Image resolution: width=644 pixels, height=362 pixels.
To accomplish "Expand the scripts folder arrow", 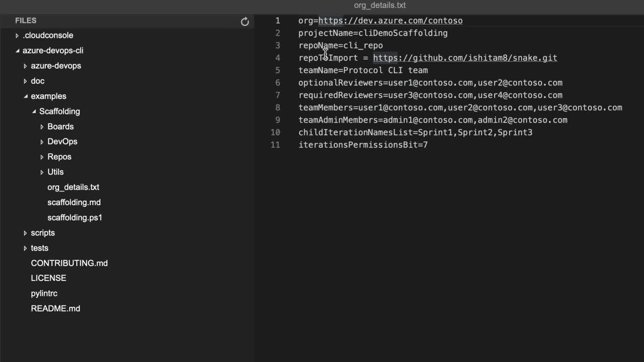I will (x=25, y=233).
